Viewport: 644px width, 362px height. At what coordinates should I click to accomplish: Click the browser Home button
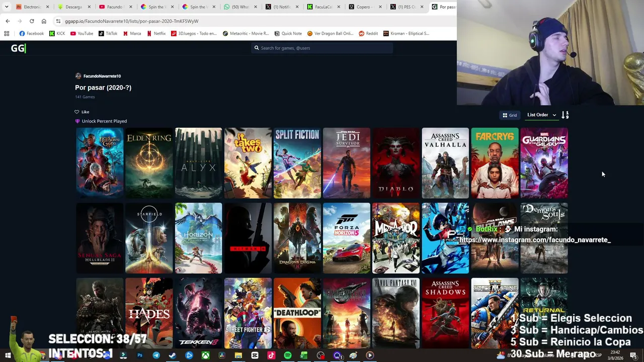pos(44,21)
